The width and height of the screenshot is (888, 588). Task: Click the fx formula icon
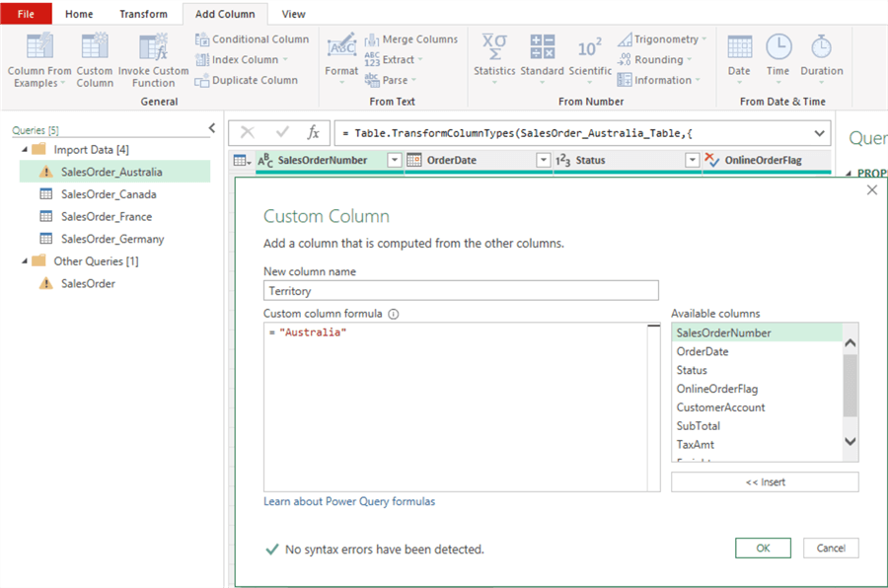(x=313, y=132)
